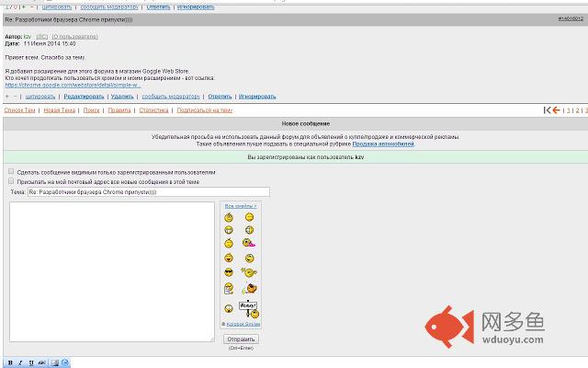Open 'Поиск' forum menu item
Viewport: 588px width, 368px height.
click(92, 110)
